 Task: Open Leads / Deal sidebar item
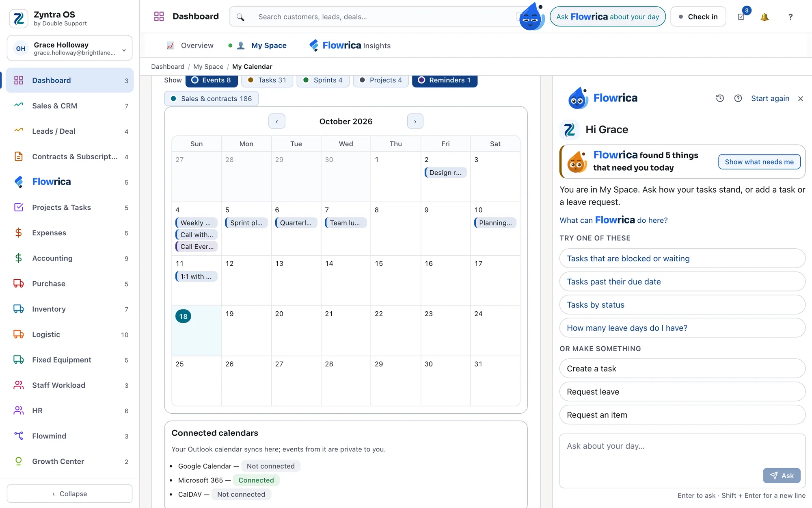click(70, 131)
